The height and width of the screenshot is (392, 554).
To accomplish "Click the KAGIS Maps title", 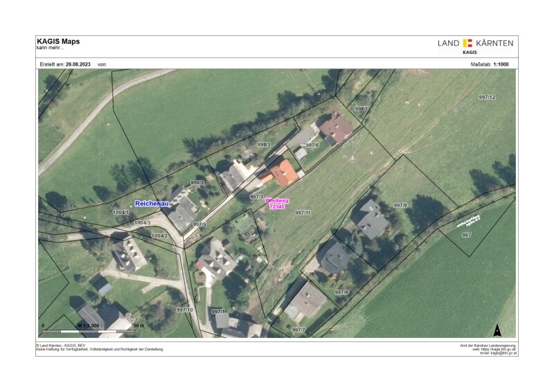I will pyautogui.click(x=58, y=42).
